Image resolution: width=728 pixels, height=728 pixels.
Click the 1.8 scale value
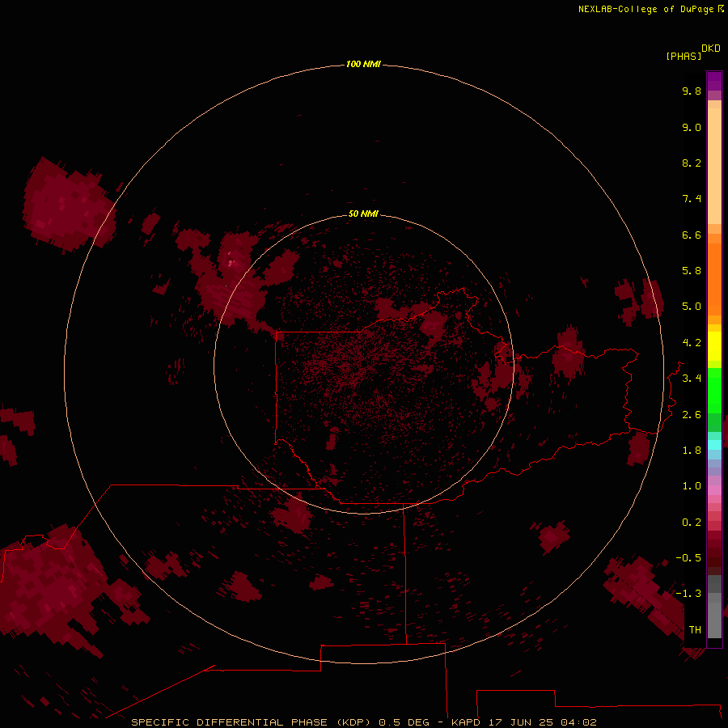click(692, 450)
